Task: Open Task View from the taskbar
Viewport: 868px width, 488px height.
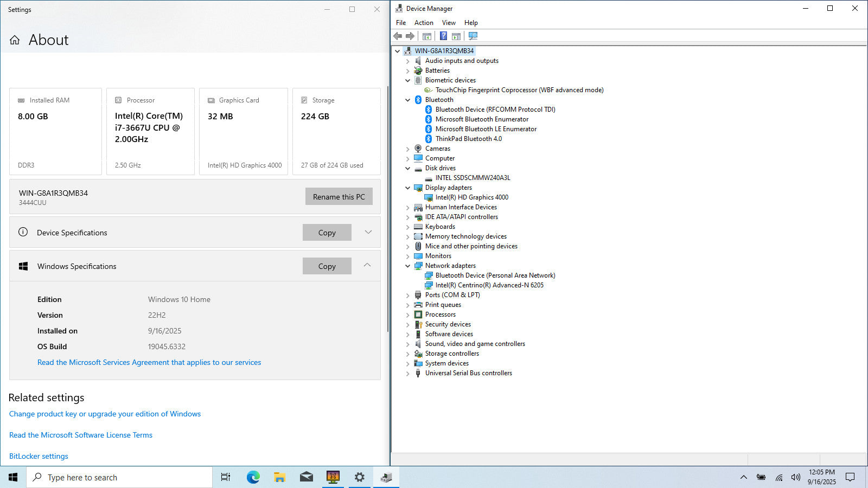Action: click(x=226, y=477)
